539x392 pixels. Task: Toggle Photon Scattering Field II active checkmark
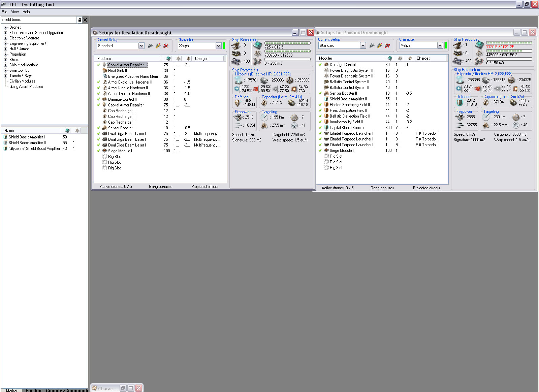pos(320,105)
